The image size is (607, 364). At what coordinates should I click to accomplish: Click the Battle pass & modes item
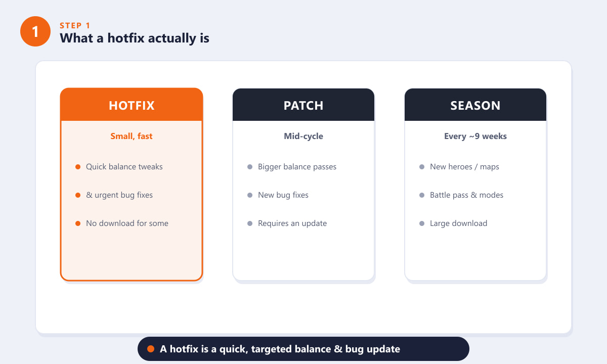(x=466, y=195)
